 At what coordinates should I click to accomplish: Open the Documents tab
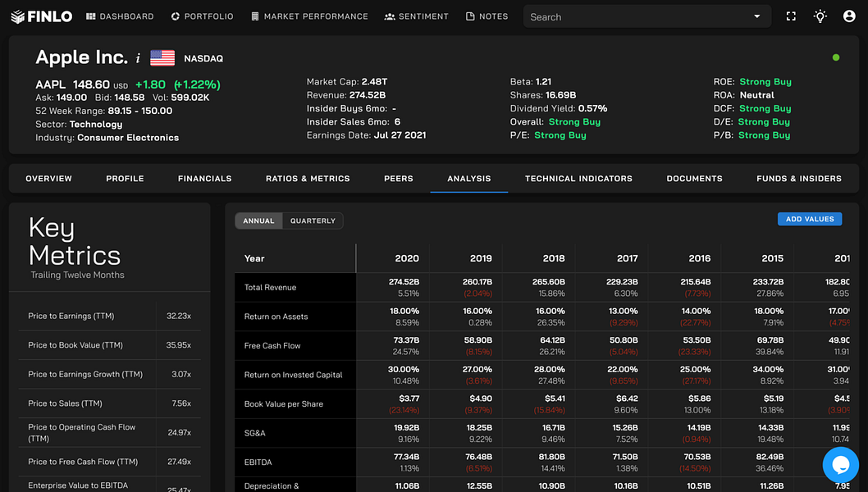pos(694,178)
